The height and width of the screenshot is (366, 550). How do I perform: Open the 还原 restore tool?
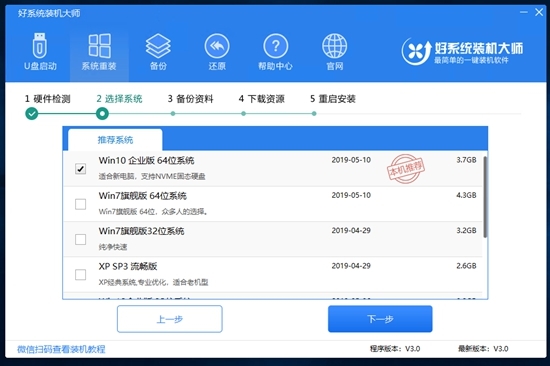coord(217,52)
